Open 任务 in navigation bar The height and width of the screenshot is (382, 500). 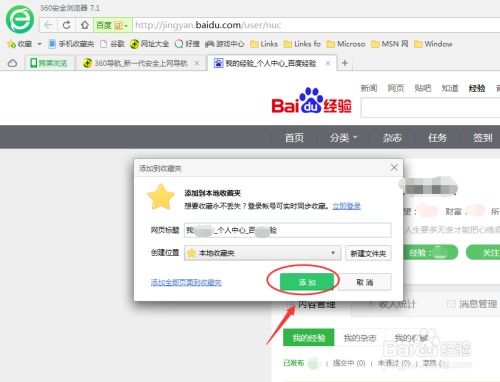[x=438, y=137]
